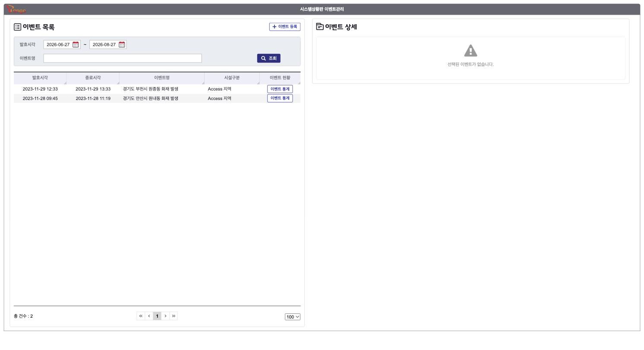Go to the previous page

tap(149, 316)
